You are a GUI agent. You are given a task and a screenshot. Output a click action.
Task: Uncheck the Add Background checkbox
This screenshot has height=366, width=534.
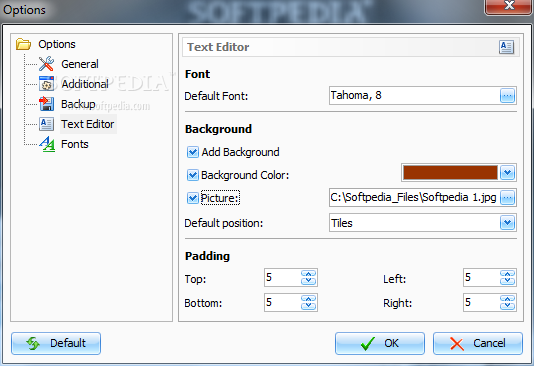(x=193, y=152)
